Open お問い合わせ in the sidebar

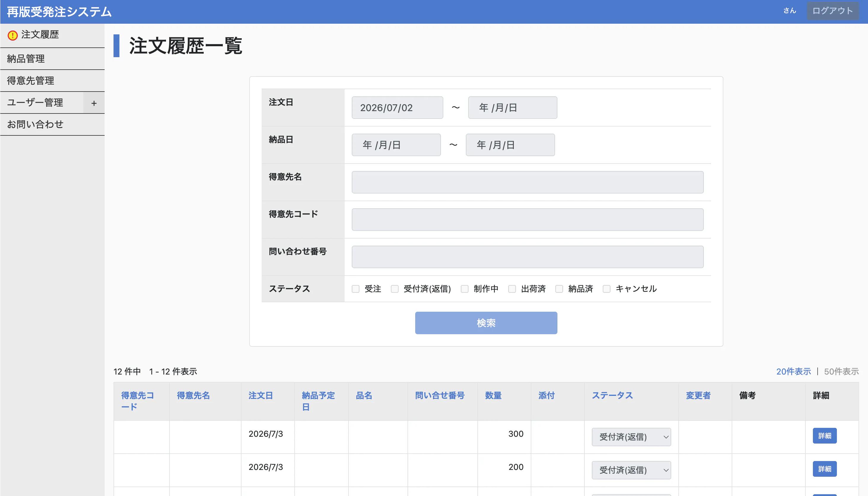pyautogui.click(x=36, y=124)
